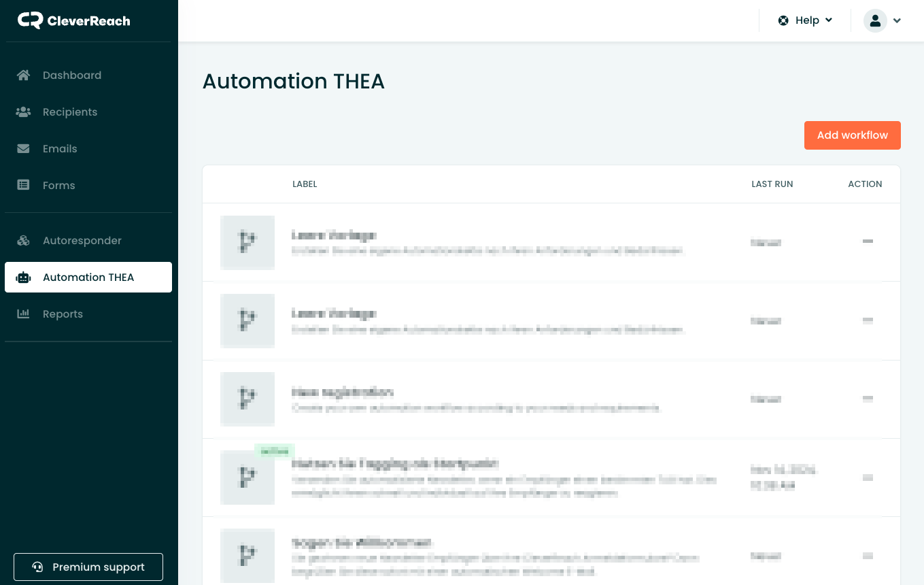The image size is (924, 585).
Task: Click the LABEL column header
Action: pos(305,184)
